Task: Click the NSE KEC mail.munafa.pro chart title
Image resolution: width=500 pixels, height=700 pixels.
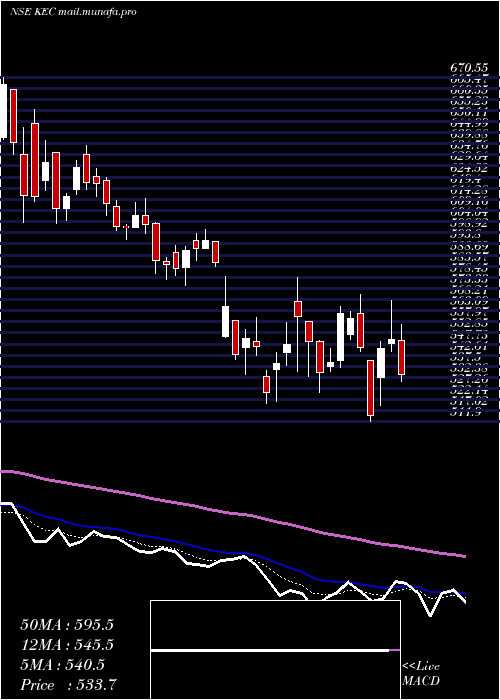Action: (x=73, y=12)
